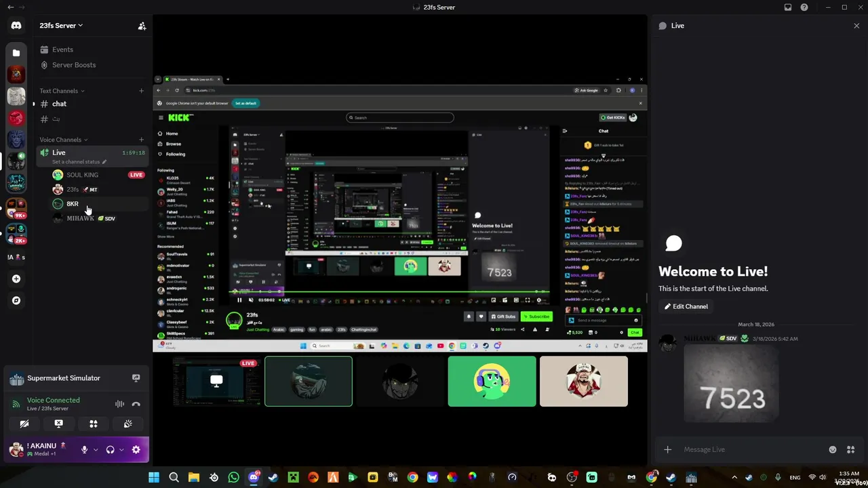Show hidden system tray icons

734,478
